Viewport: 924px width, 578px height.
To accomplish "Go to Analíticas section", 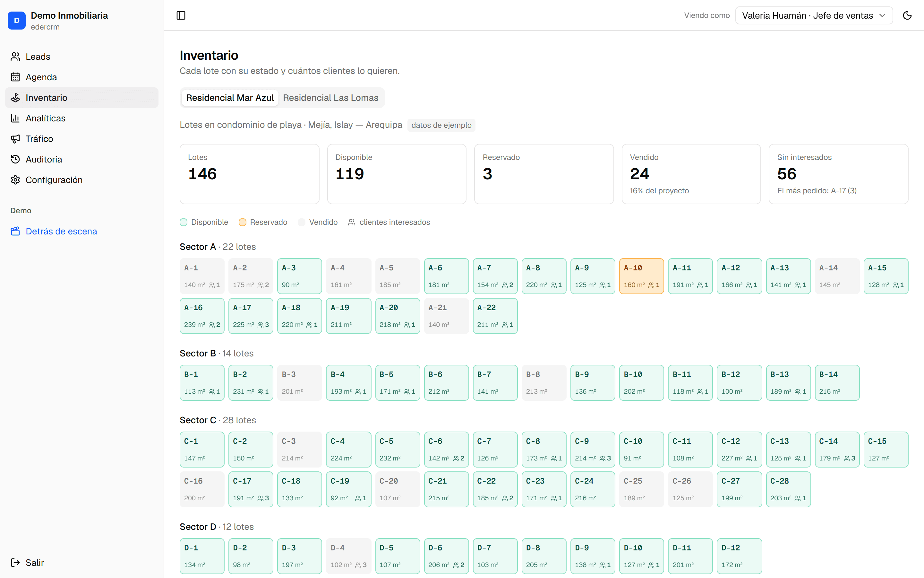I will [x=82, y=118].
